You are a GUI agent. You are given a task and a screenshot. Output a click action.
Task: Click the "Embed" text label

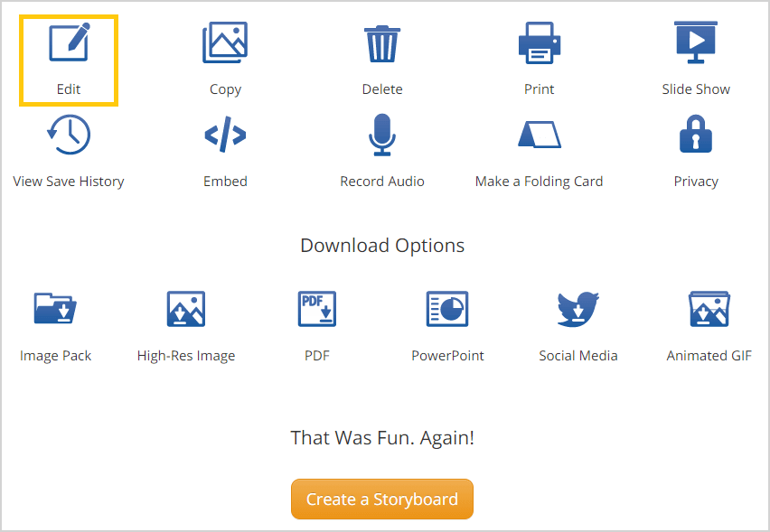tap(225, 181)
